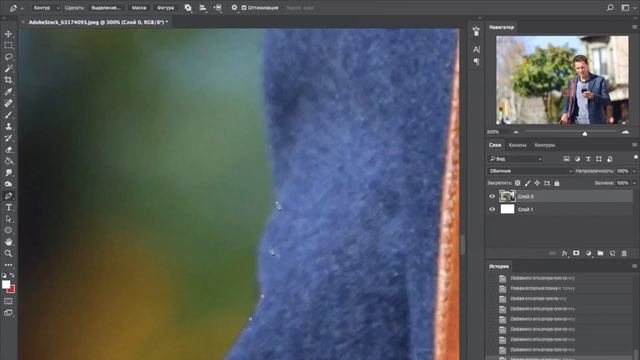Select the Horizontal Type tool
This screenshot has height=360, width=640.
(8, 207)
